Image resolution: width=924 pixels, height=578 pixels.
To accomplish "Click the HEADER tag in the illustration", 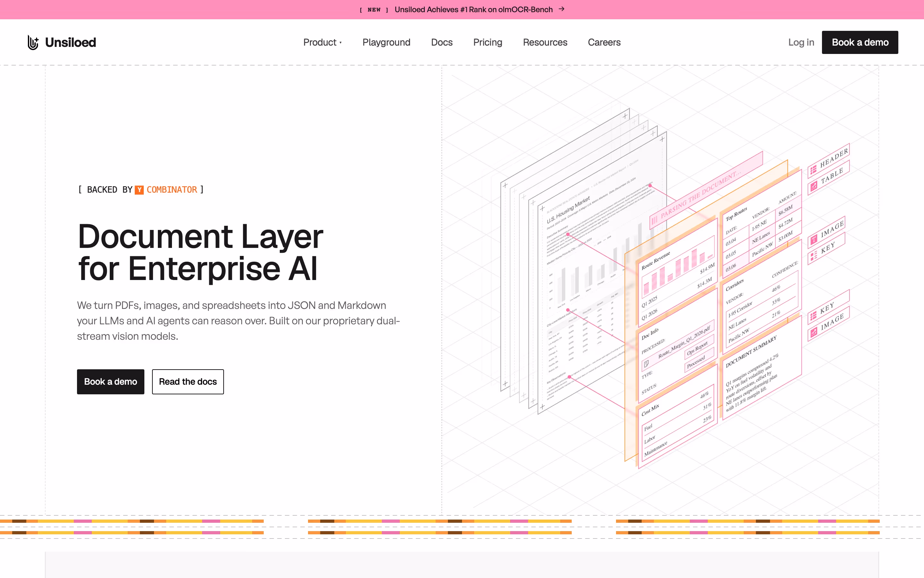I will pos(828,161).
